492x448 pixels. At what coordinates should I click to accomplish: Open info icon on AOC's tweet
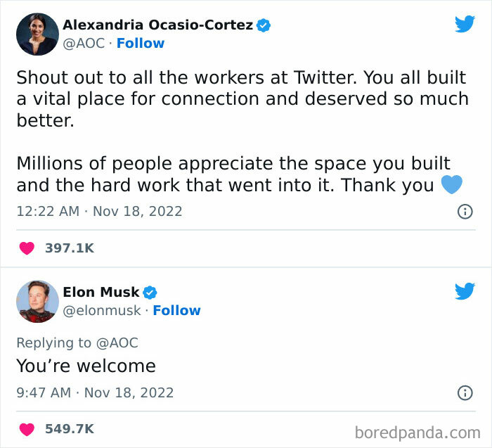pos(465,212)
